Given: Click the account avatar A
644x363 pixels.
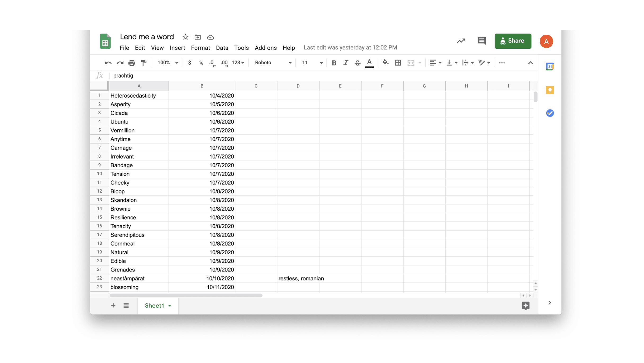Looking at the screenshot, I should [x=546, y=41].
